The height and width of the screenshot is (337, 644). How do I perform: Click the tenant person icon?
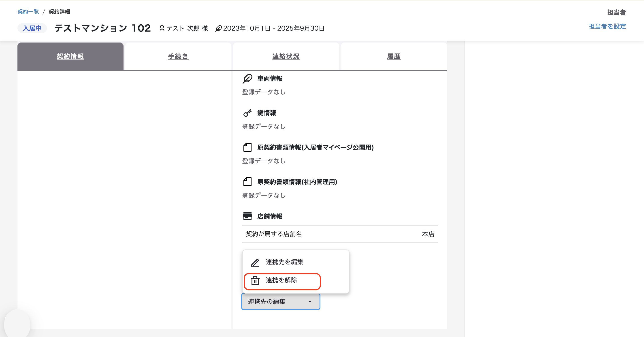tap(162, 28)
